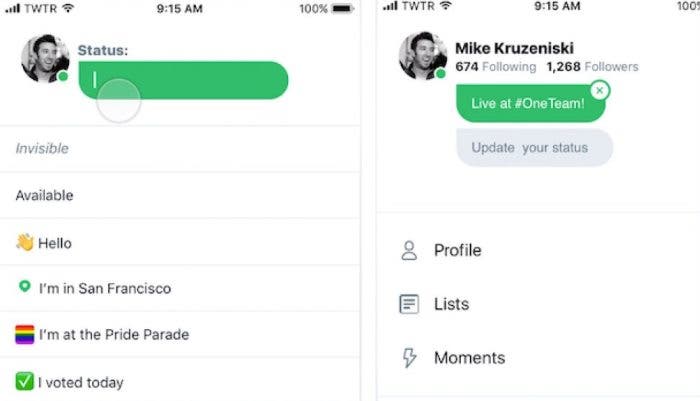The width and height of the screenshot is (700, 401).
Task: Select the Available status option
Action: 44,196
